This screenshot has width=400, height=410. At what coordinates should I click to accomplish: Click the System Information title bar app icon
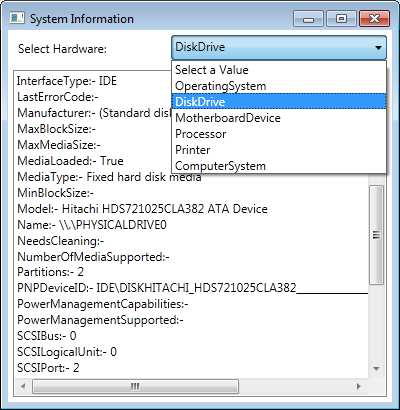point(17,18)
